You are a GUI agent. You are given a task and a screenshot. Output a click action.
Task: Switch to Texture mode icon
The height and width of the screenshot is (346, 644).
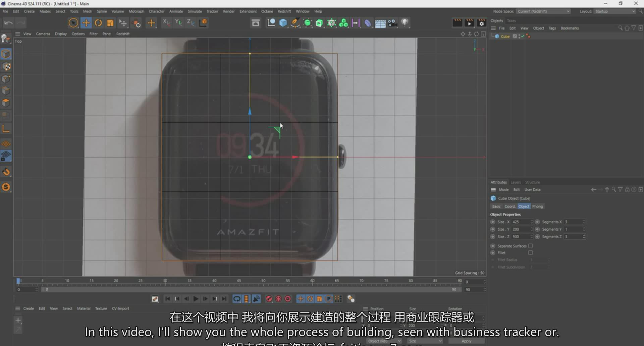coord(6,66)
